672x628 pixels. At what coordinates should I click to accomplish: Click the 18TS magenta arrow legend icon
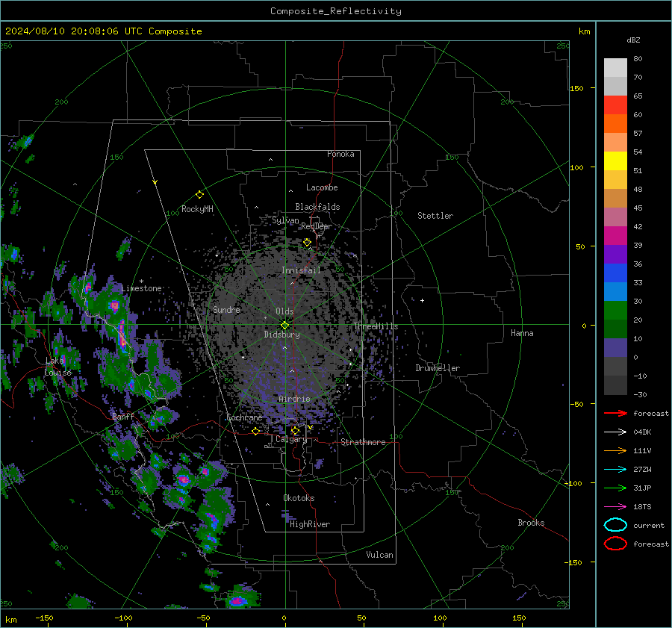(x=615, y=507)
